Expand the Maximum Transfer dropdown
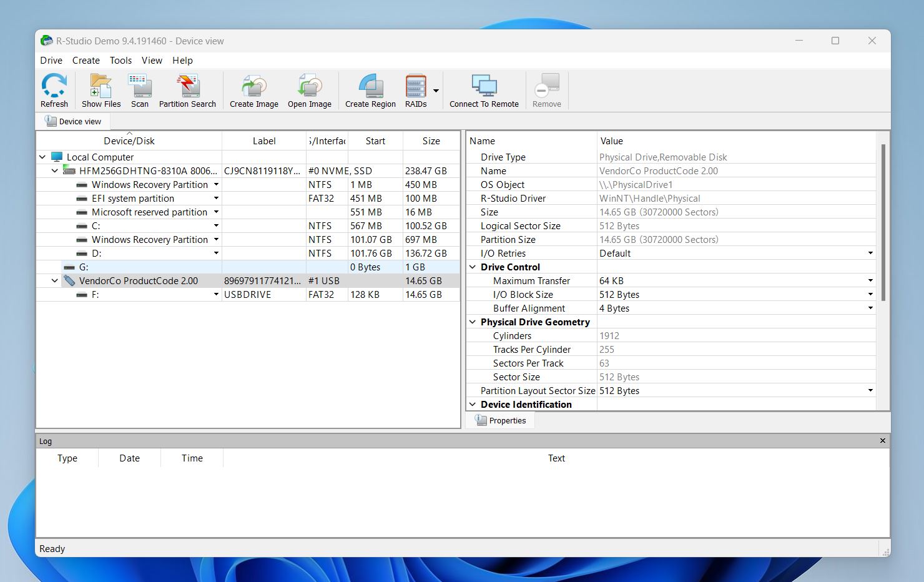Screen dimensions: 924x582 tap(870, 281)
